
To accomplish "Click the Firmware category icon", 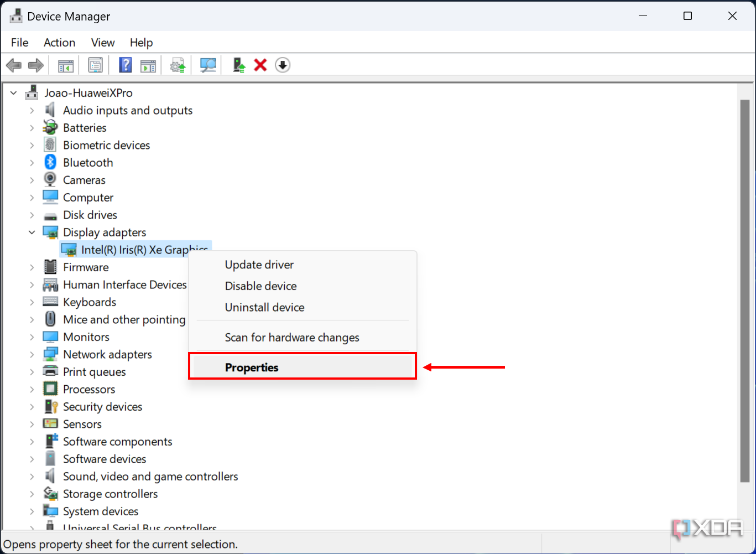I will pos(50,267).
